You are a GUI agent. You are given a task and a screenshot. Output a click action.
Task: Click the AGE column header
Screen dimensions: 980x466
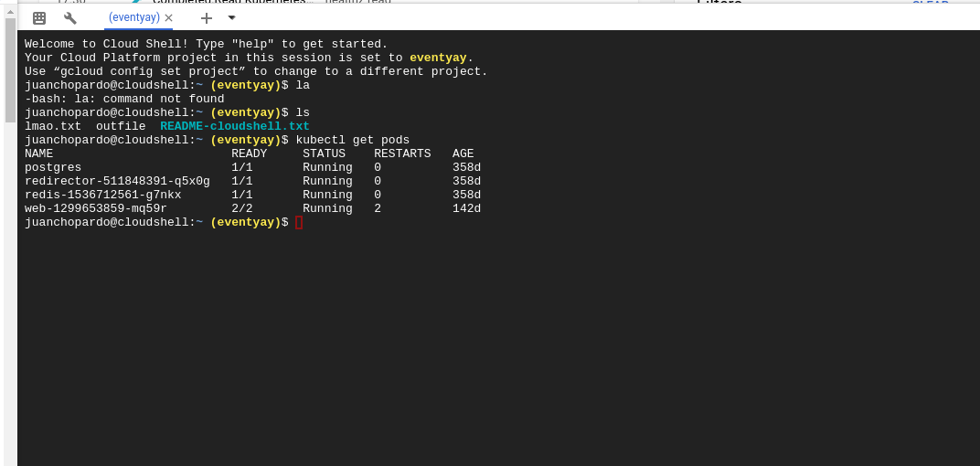pyautogui.click(x=463, y=154)
